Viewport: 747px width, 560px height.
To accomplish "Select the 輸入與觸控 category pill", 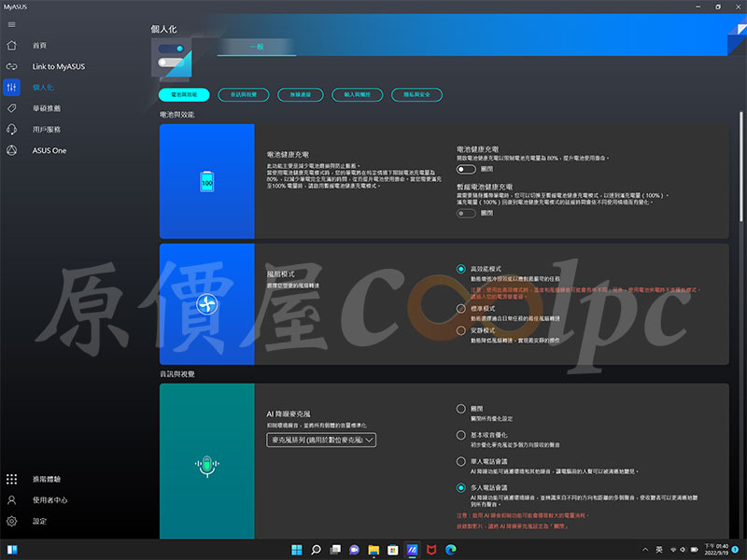I will coord(358,95).
